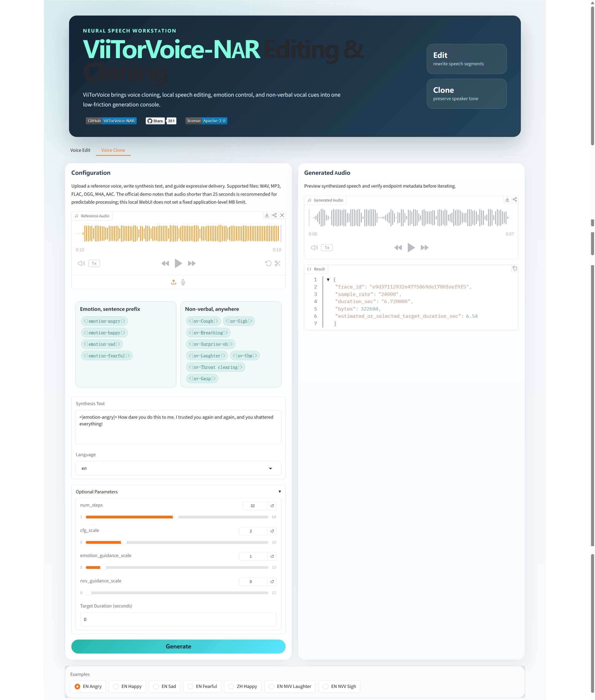This screenshot has width=595, height=700.
Task: Play the Generated Audio
Action: 411,248
